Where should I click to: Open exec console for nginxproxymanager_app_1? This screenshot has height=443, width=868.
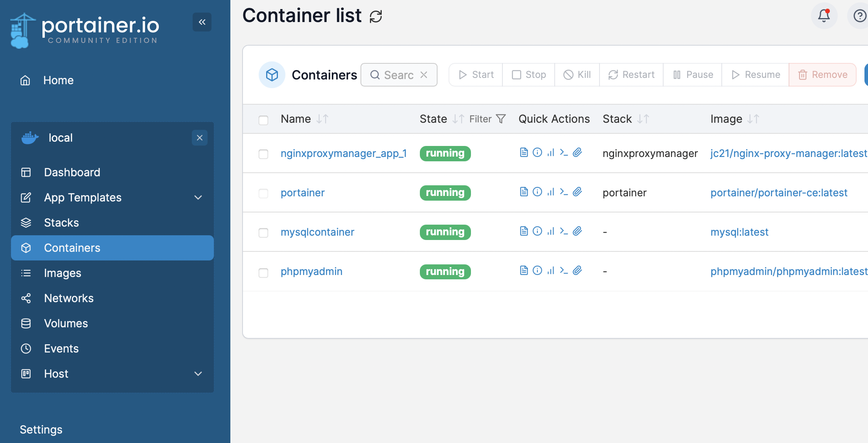coord(564,152)
